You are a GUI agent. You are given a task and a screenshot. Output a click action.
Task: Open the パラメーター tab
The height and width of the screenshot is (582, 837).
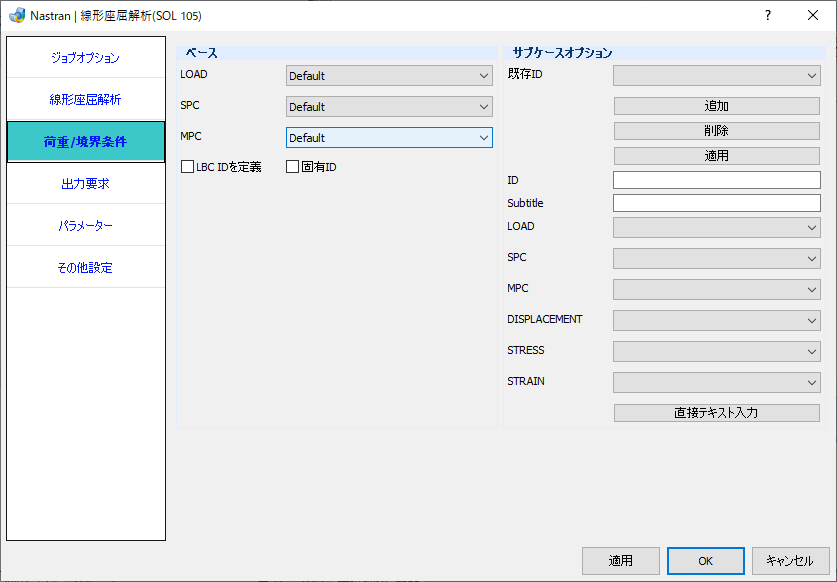point(86,225)
